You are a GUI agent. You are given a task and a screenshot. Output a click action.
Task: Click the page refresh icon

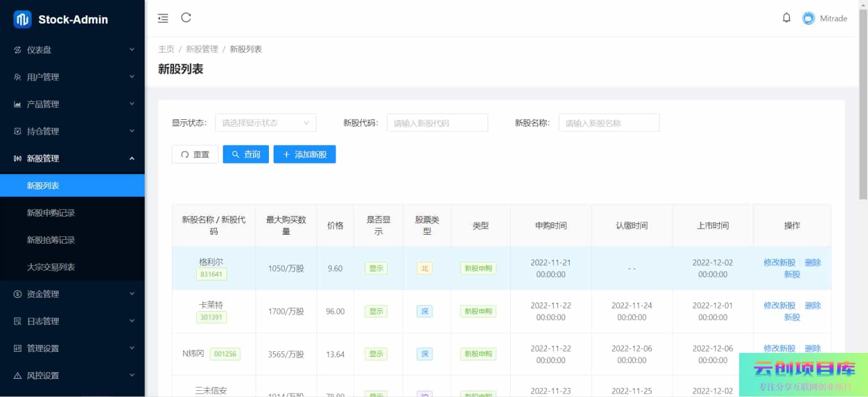[x=186, y=18]
